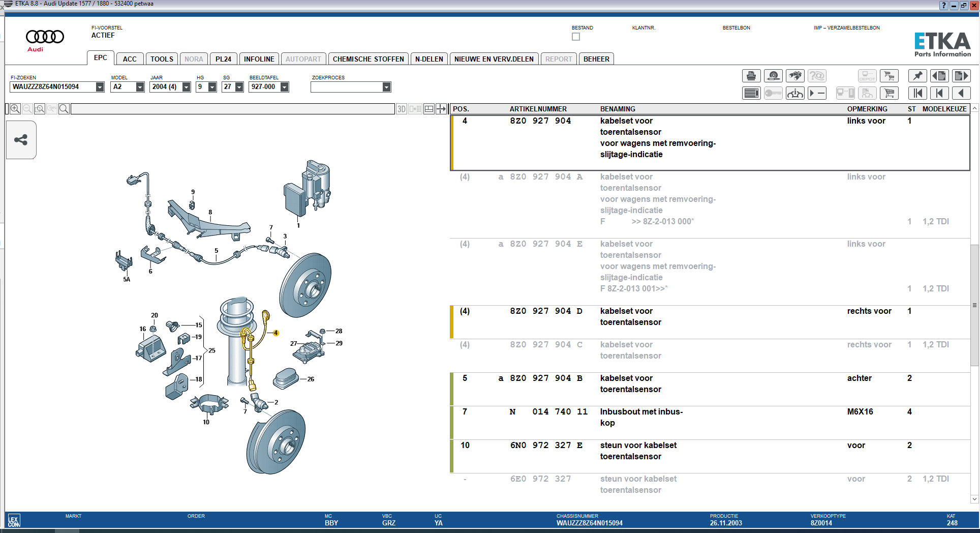The image size is (980, 533).
Task: Click the share icon beside illustration
Action: [x=21, y=140]
